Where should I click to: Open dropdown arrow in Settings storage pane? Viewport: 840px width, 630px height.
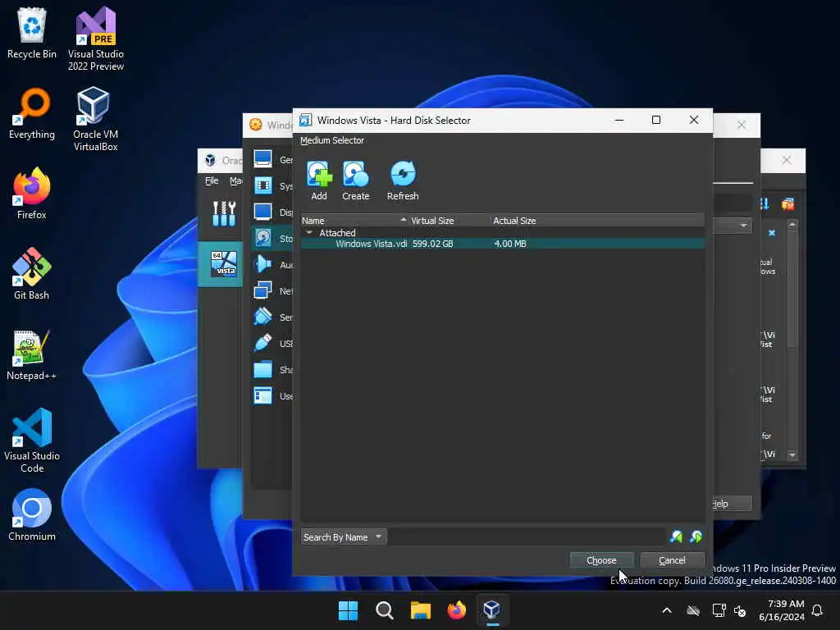click(x=743, y=226)
